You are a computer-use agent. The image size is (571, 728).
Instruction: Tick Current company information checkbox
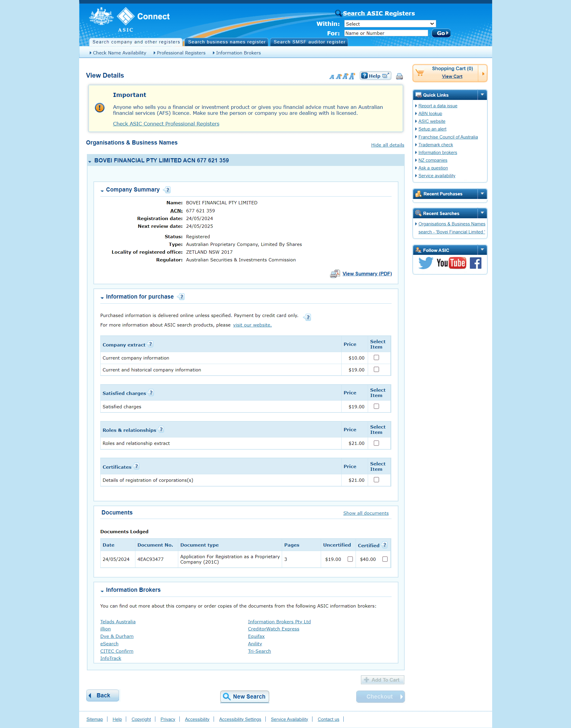point(376,357)
